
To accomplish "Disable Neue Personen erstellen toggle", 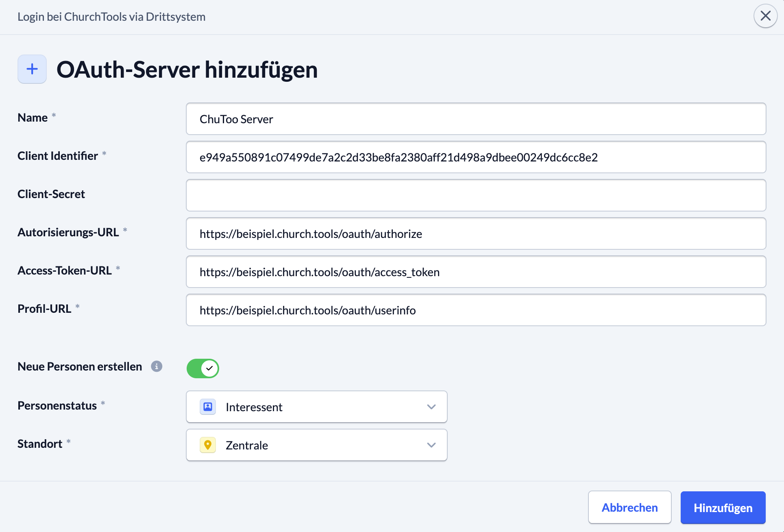I will click(x=203, y=368).
